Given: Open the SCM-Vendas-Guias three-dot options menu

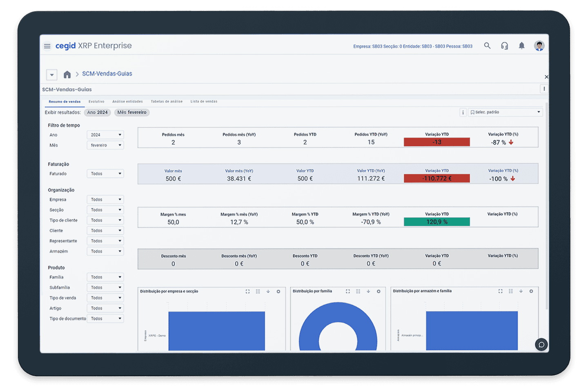Looking at the screenshot, I should tap(544, 89).
